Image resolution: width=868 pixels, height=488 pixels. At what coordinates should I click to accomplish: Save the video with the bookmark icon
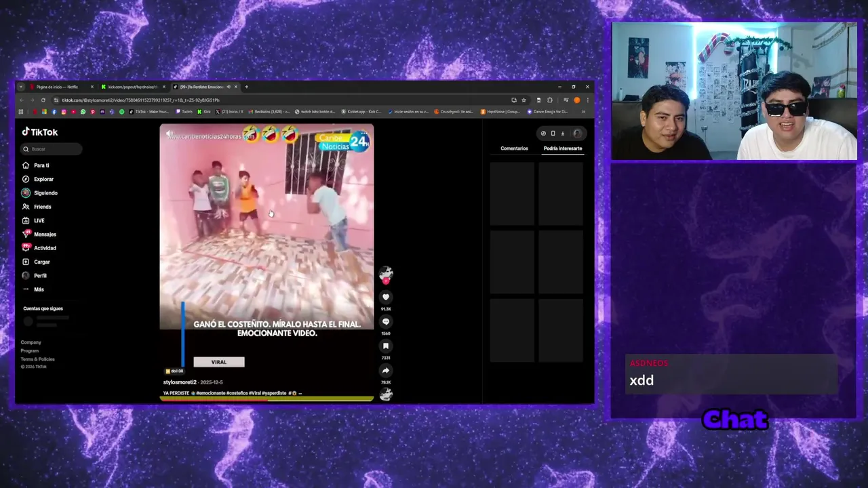(386, 346)
